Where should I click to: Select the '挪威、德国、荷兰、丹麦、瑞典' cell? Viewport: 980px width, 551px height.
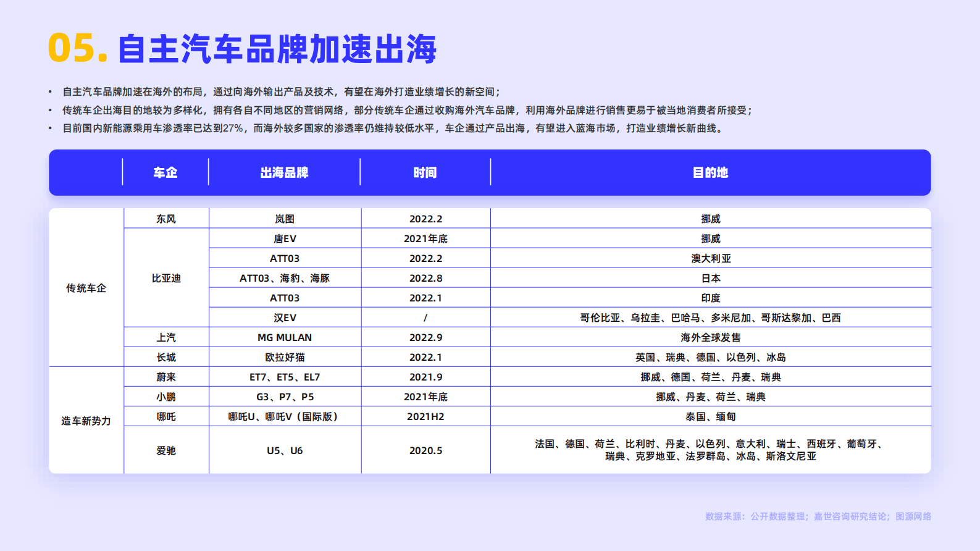tap(710, 377)
